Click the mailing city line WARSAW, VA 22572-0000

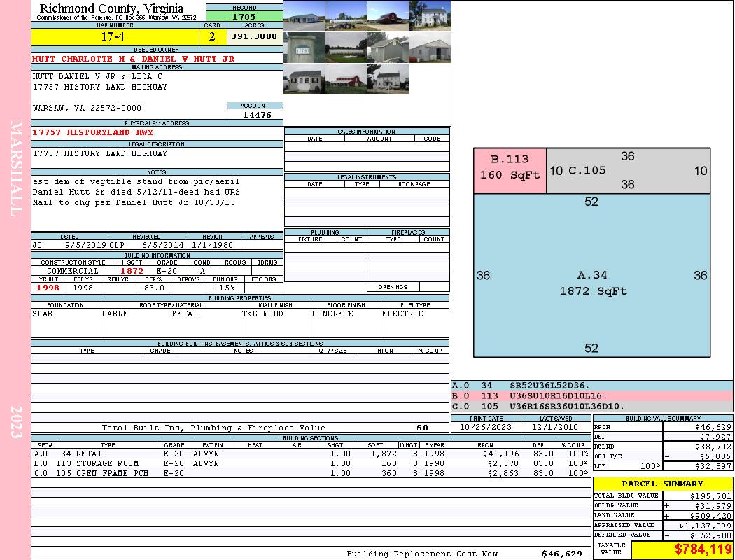coord(87,108)
